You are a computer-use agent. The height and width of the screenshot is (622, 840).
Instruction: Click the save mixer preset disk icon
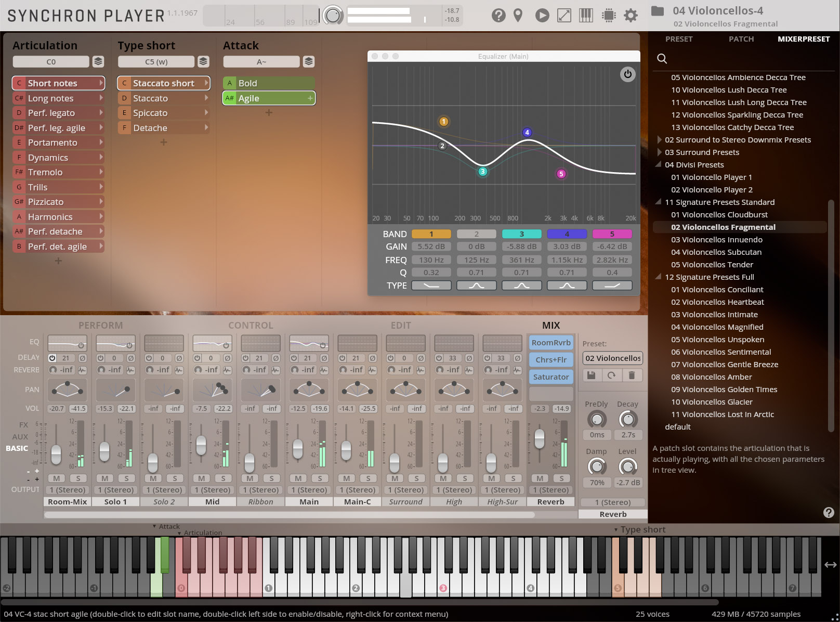tap(591, 375)
